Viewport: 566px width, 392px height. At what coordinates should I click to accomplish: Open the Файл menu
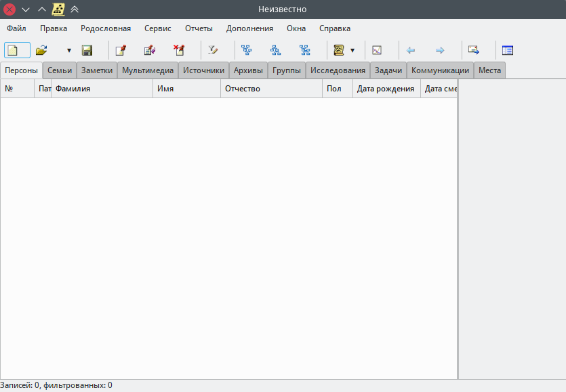coord(16,28)
